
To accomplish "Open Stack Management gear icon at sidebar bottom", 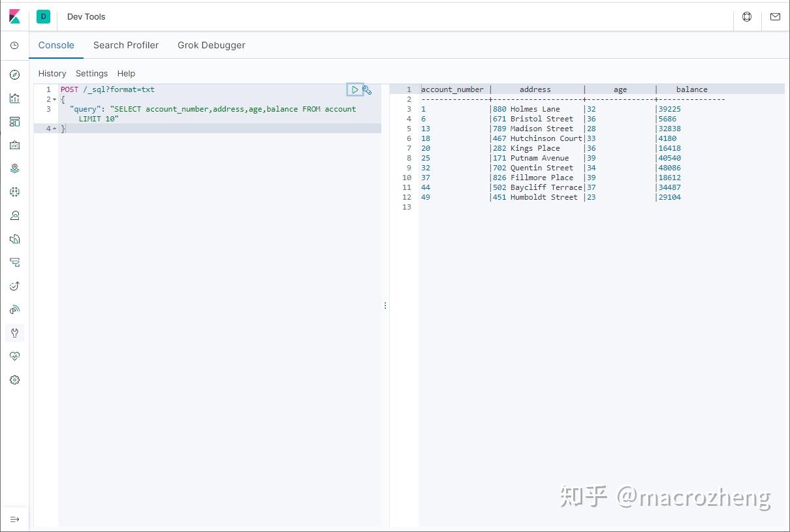I will [x=14, y=379].
